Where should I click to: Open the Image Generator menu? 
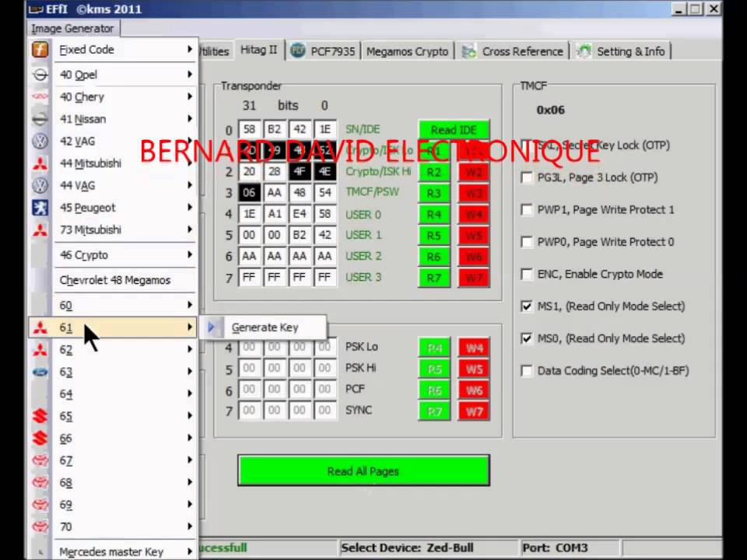tap(73, 29)
